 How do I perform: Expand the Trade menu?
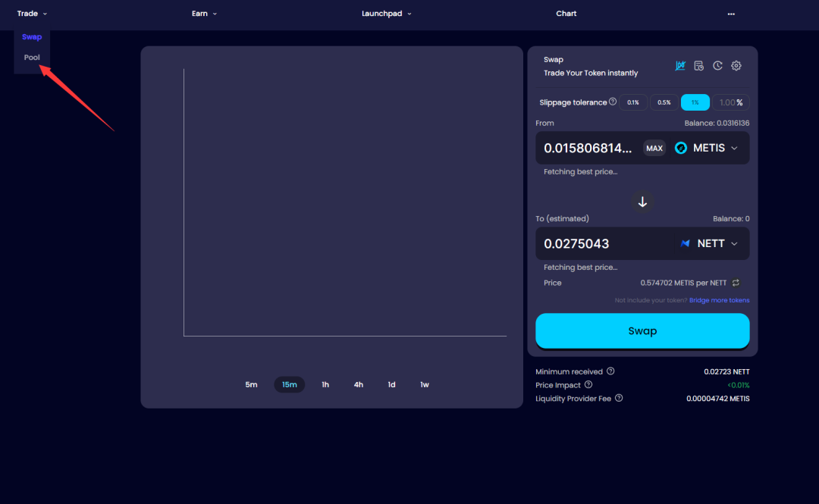(x=32, y=14)
